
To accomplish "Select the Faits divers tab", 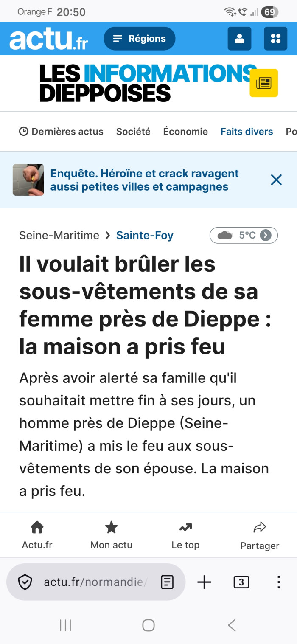I will pos(247,132).
